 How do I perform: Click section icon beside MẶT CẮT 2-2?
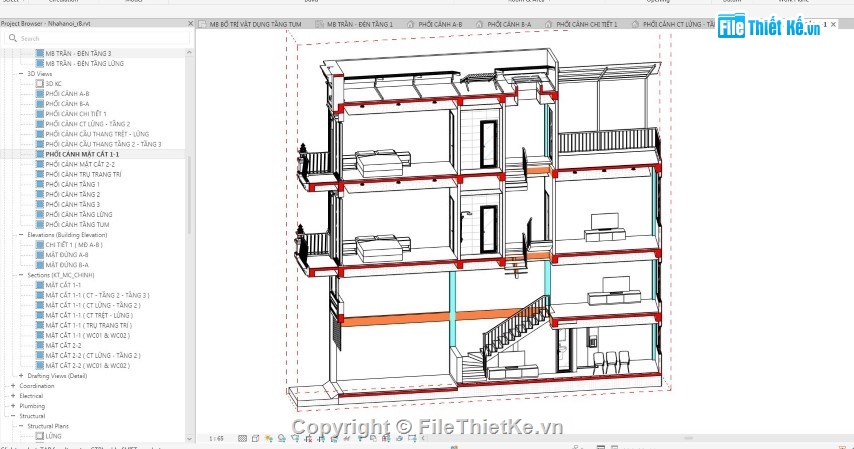40,345
